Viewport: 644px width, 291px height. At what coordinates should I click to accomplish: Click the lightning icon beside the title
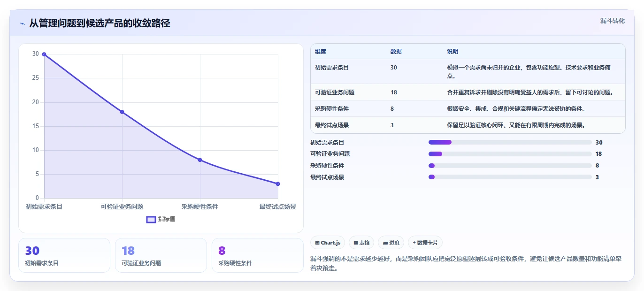pyautogui.click(x=22, y=23)
